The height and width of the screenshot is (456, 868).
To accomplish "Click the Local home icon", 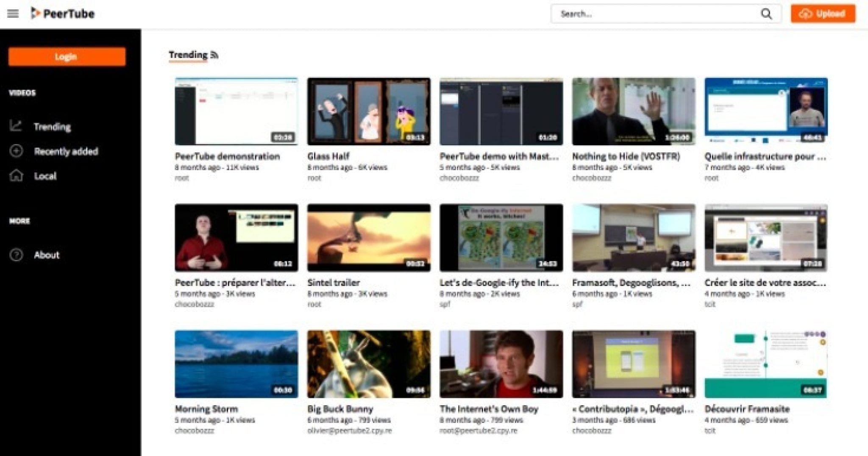I will (16, 175).
